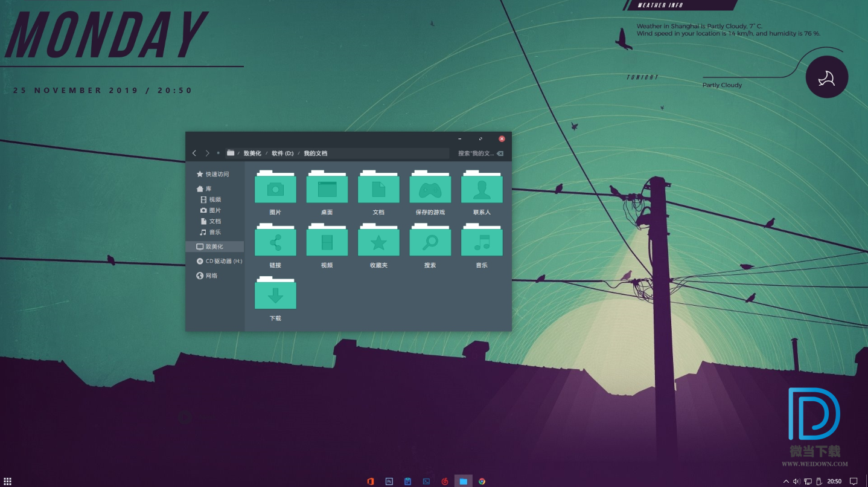Select 视频 under libraries in sidebar

pyautogui.click(x=211, y=199)
